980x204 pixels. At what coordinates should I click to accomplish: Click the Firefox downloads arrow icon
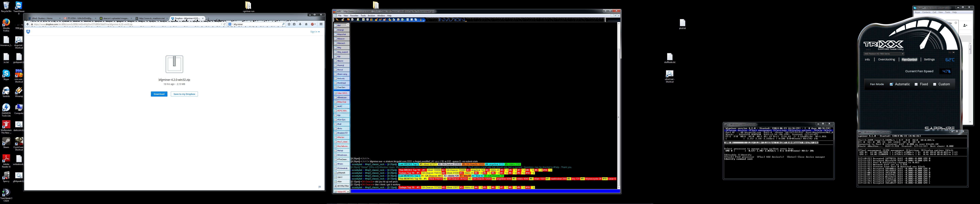point(300,24)
